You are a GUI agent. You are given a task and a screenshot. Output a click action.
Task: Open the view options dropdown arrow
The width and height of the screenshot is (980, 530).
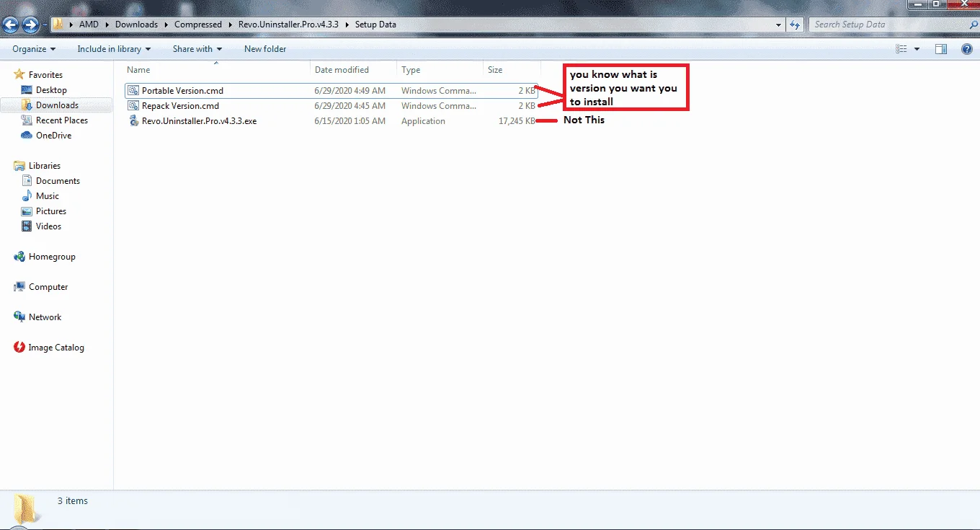[917, 49]
